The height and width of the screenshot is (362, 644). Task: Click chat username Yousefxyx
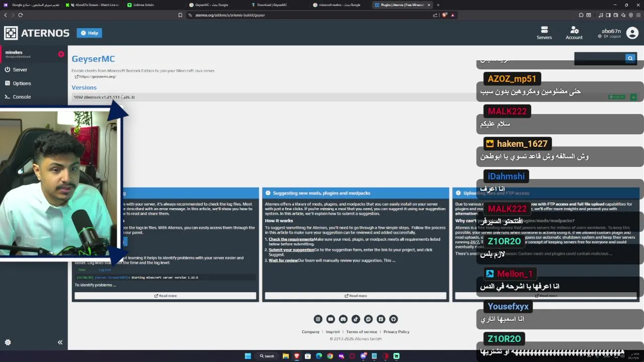(x=508, y=307)
